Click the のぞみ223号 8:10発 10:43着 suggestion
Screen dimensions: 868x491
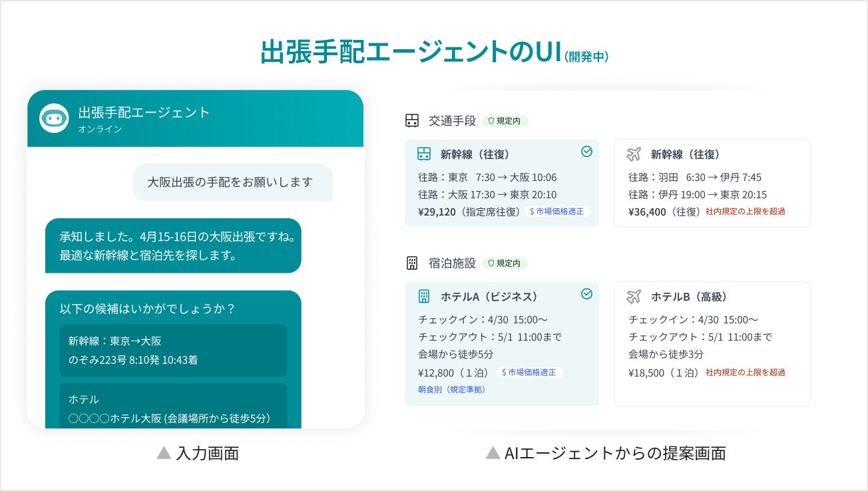[173, 351]
